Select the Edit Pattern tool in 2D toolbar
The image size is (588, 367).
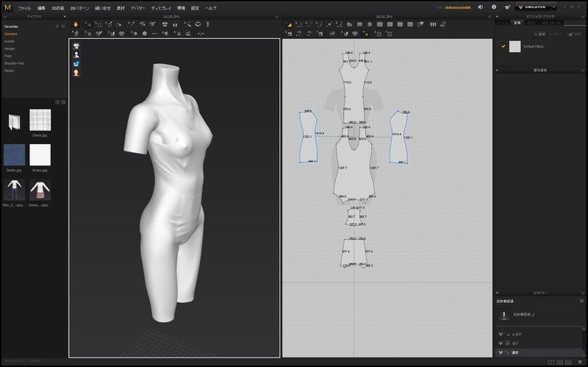[298, 24]
